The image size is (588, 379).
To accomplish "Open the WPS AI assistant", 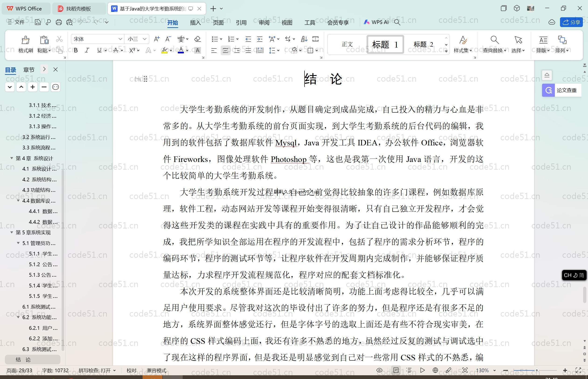I will (376, 22).
